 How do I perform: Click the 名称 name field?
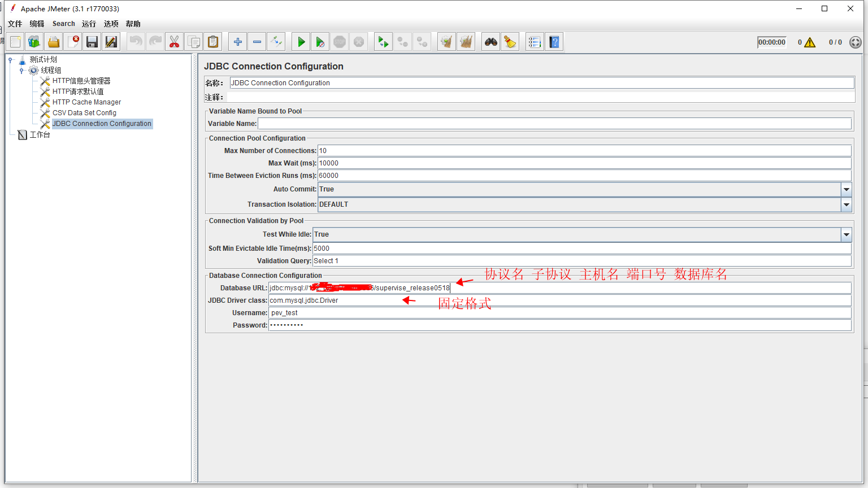(542, 83)
